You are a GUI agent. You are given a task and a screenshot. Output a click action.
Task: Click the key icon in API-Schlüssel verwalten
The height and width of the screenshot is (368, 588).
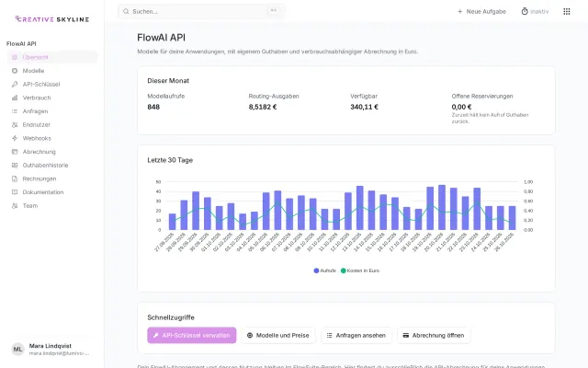click(x=156, y=335)
